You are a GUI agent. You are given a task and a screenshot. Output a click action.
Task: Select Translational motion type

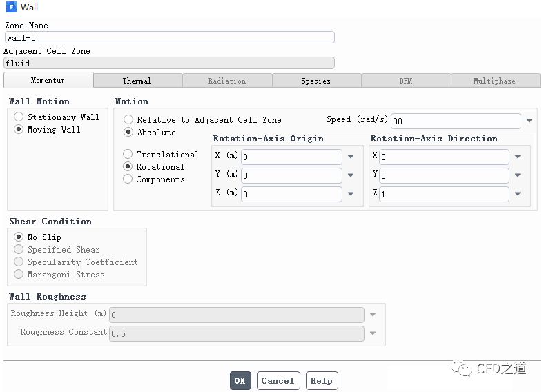[128, 155]
